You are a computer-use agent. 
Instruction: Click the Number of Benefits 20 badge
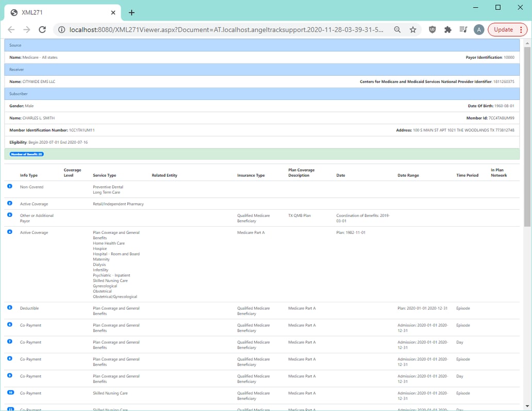[26, 153]
